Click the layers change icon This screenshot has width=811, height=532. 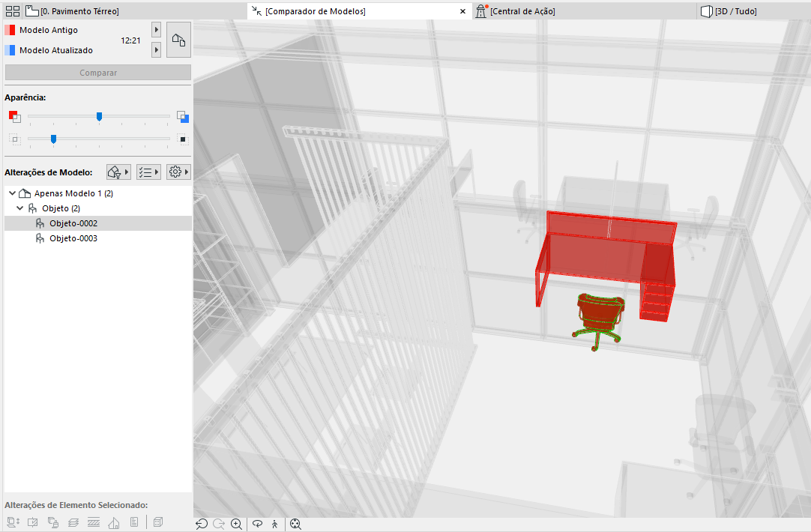73,522
